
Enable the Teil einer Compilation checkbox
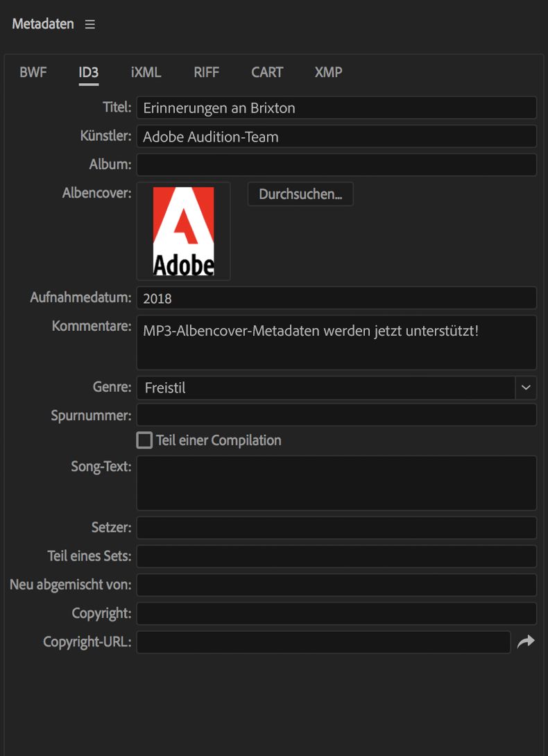pos(144,440)
